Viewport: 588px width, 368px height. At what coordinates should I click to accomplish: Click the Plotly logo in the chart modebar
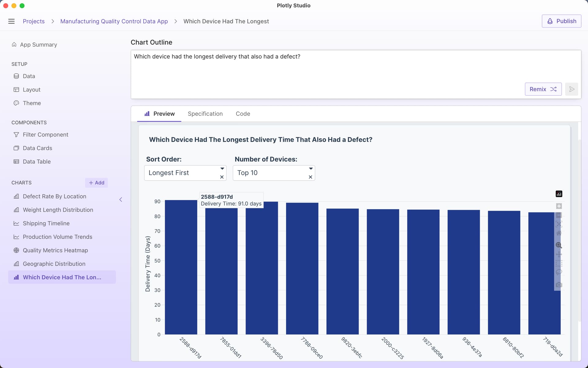coord(559,194)
